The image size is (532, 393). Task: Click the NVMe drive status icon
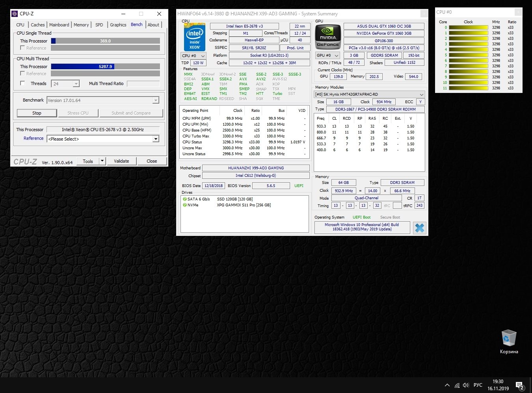(185, 205)
